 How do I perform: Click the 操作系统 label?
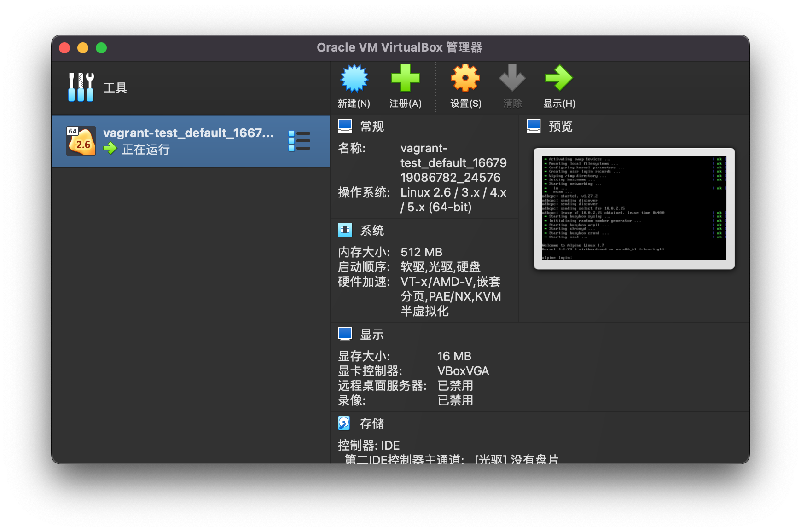click(x=364, y=192)
